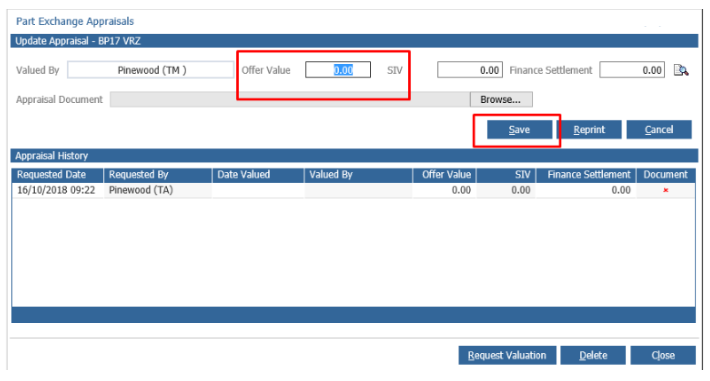This screenshot has height=381, width=710.
Task: Save the appraisal
Action: point(519,130)
